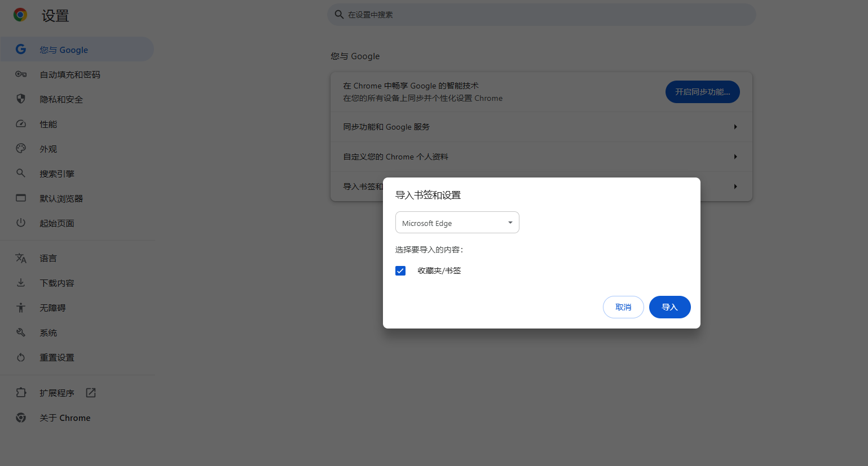Click the external link icon beside 扩展程序
The image size is (868, 466).
91,393
